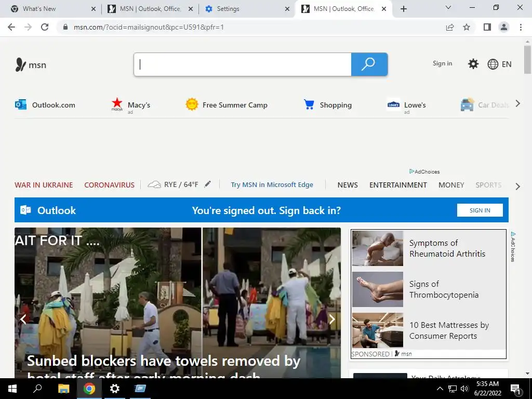This screenshot has width=532, height=399.
Task: Click the EN language label
Action: pos(507,64)
